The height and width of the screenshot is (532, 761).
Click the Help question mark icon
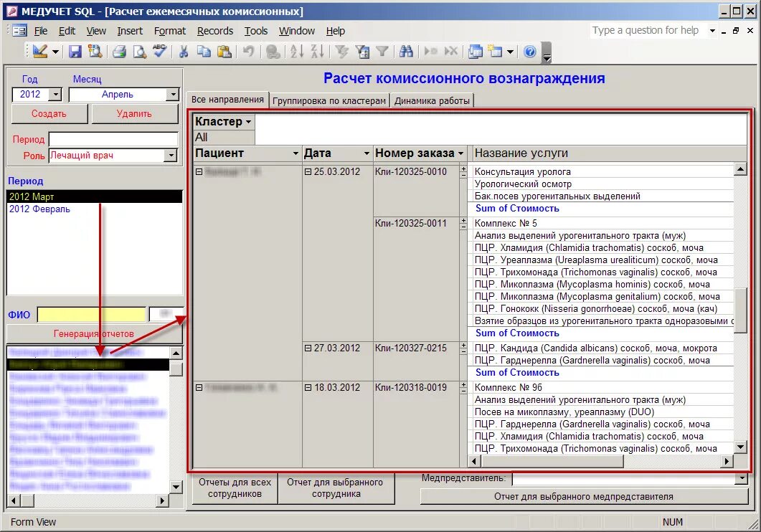(x=529, y=52)
